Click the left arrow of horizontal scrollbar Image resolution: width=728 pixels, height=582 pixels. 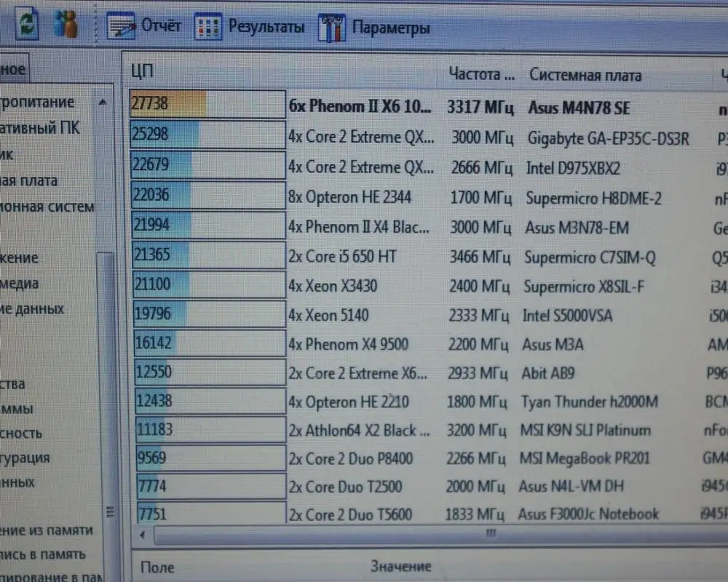[x=143, y=535]
